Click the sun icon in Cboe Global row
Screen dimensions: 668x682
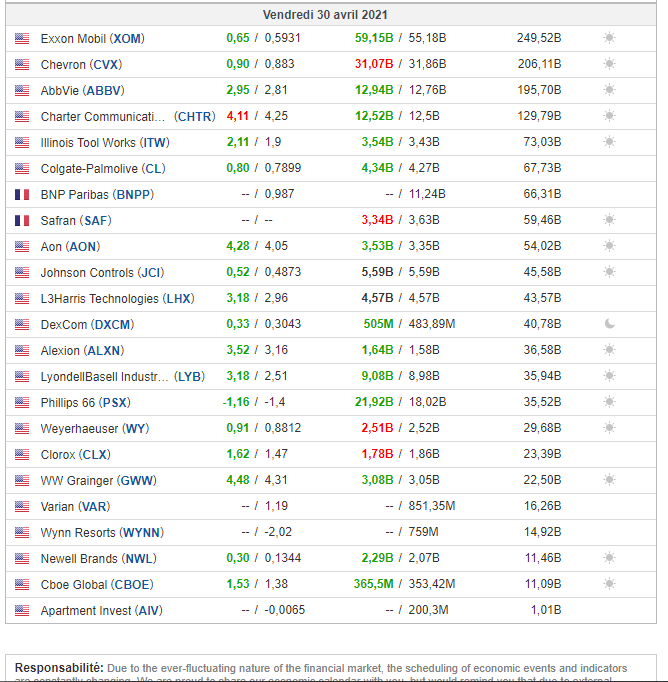(x=609, y=584)
